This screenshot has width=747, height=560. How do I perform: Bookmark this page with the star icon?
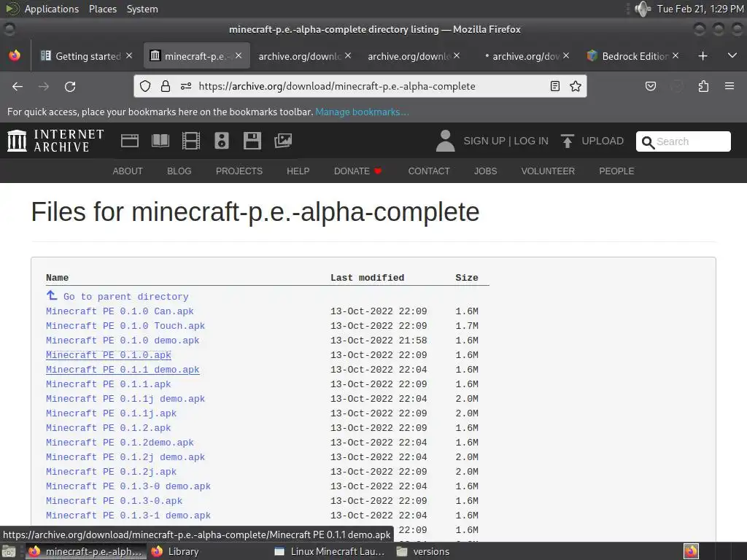click(576, 86)
